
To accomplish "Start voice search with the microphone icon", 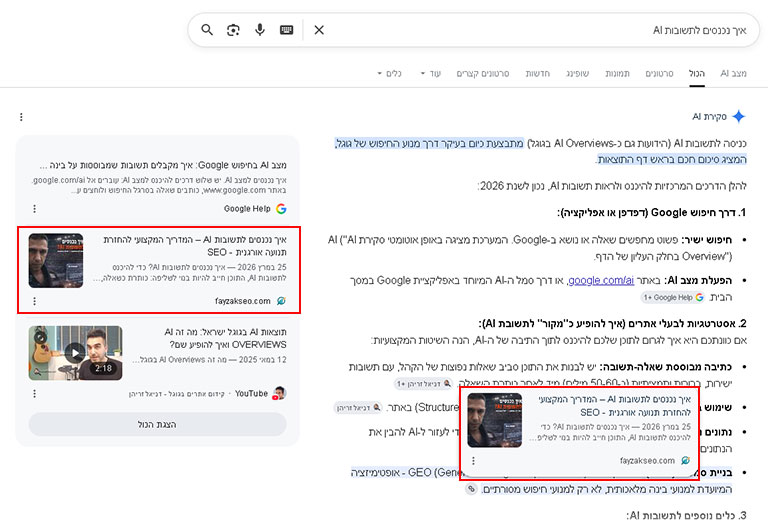I will point(260,30).
